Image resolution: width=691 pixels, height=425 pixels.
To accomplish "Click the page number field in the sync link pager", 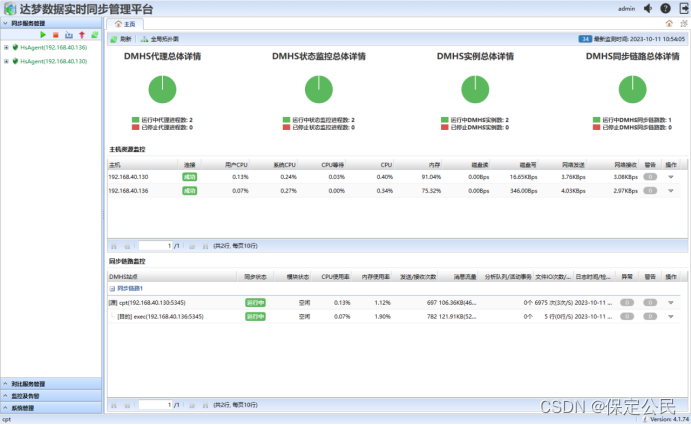I will coord(155,405).
